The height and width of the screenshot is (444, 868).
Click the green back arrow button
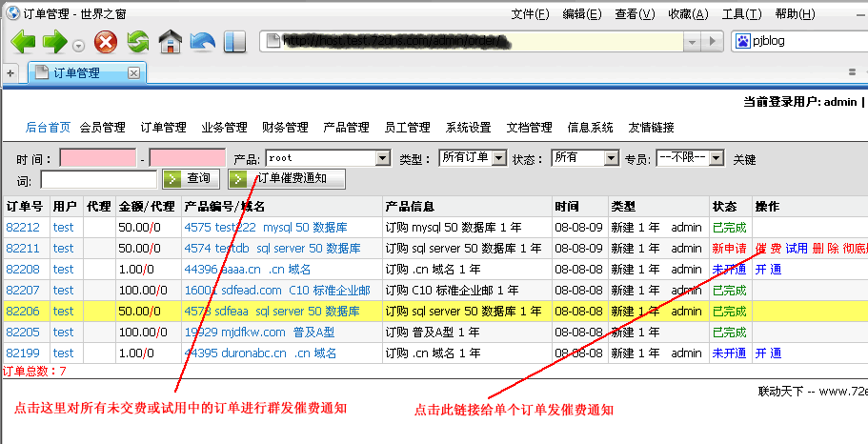(23, 42)
